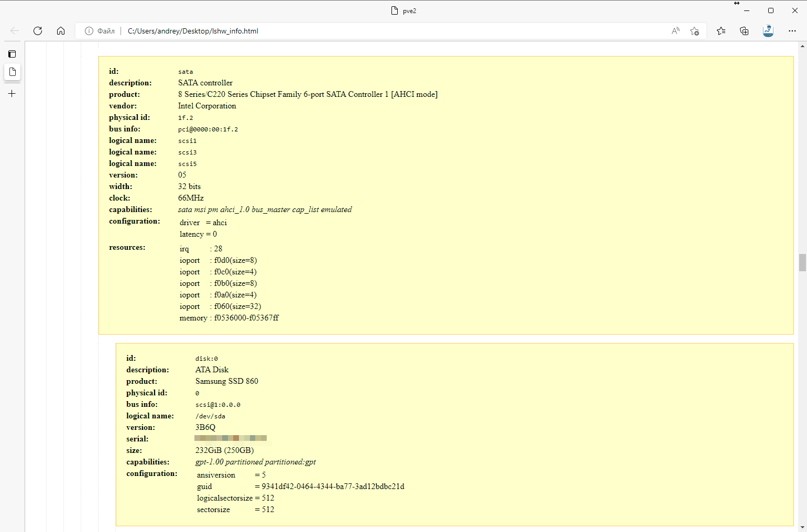Add this page to favorites
Screen dimensions: 807x532
click(694, 31)
